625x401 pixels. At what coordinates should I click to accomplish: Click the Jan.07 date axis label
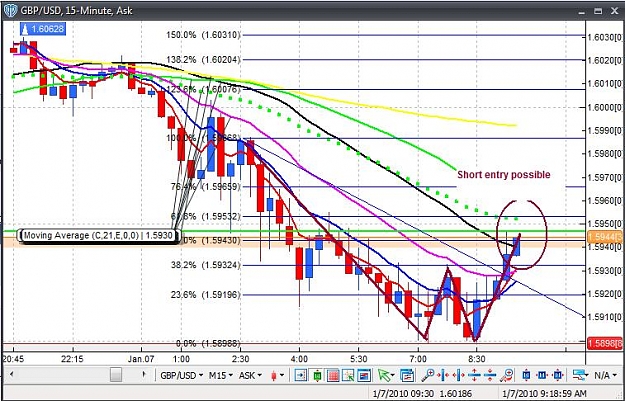[141, 359]
